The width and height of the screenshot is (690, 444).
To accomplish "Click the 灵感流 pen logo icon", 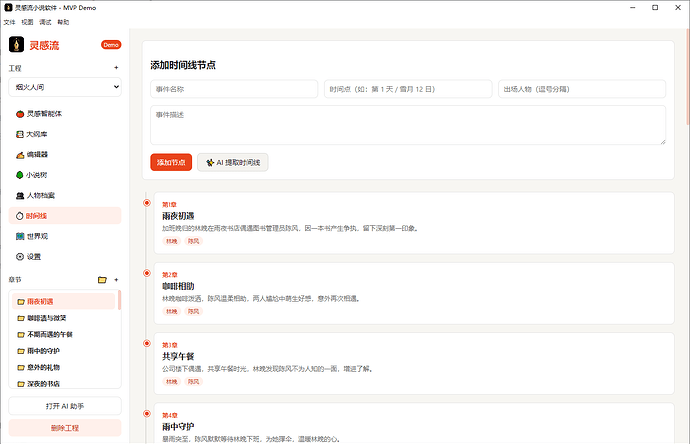I will 16,44.
